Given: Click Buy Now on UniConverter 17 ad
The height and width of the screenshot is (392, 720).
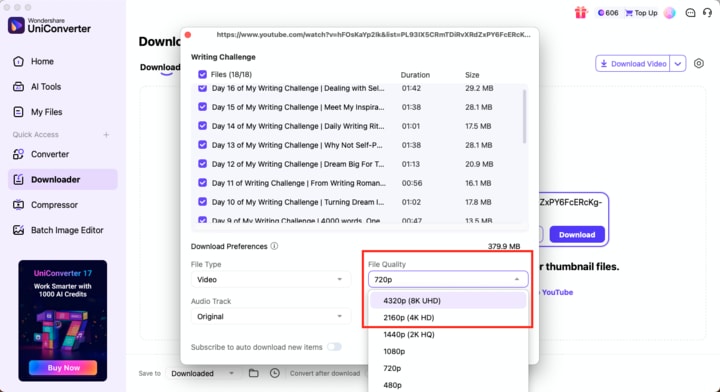Looking at the screenshot, I should point(63,368).
